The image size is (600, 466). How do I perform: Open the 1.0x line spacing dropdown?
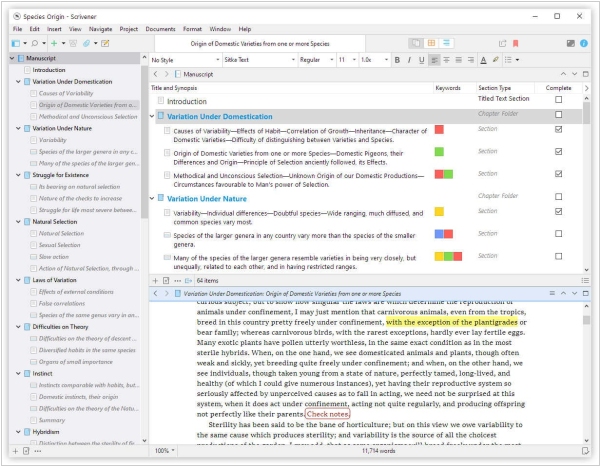pos(374,60)
